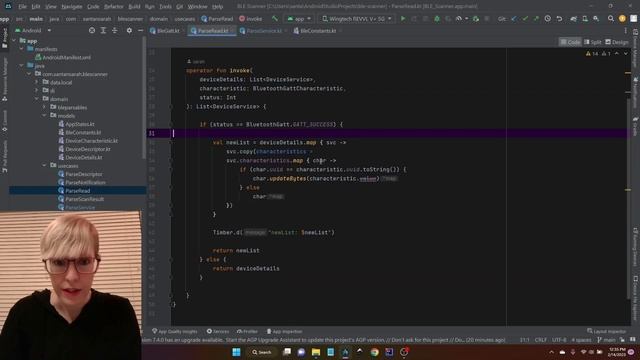The width and height of the screenshot is (640, 360).
Task: Click UTF-8 encoding in status bar
Action: 559,340
